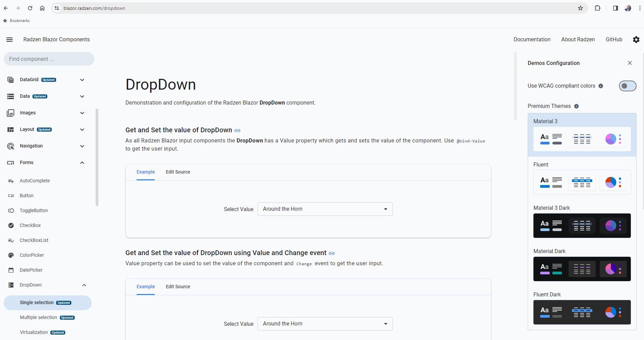644x340 pixels.
Task: Select Multiple selection under DropDown
Action: point(39,317)
